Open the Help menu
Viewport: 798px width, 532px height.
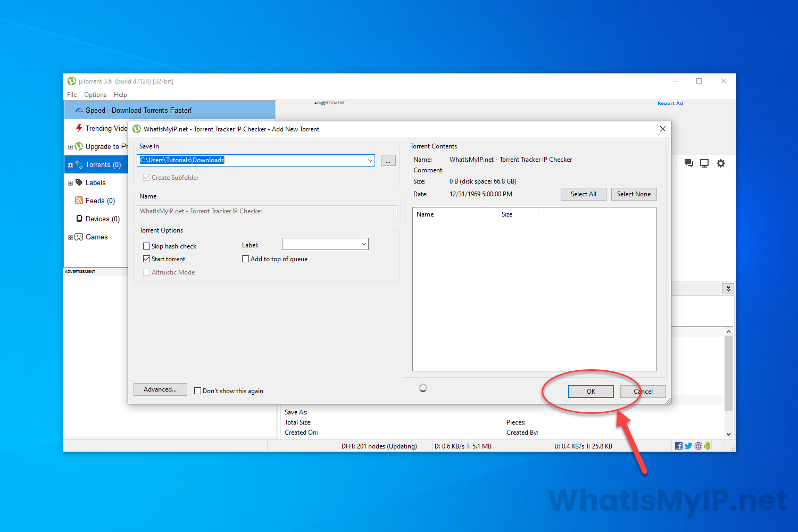coord(120,95)
